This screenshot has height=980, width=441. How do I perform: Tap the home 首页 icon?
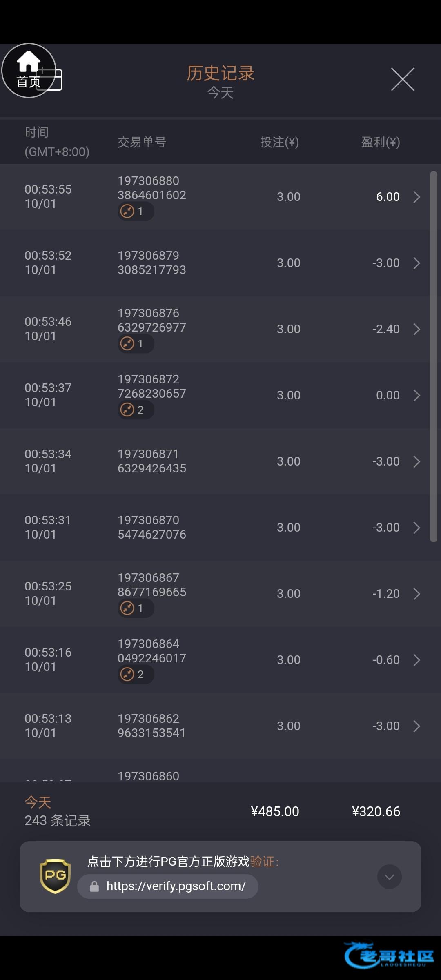click(x=29, y=70)
